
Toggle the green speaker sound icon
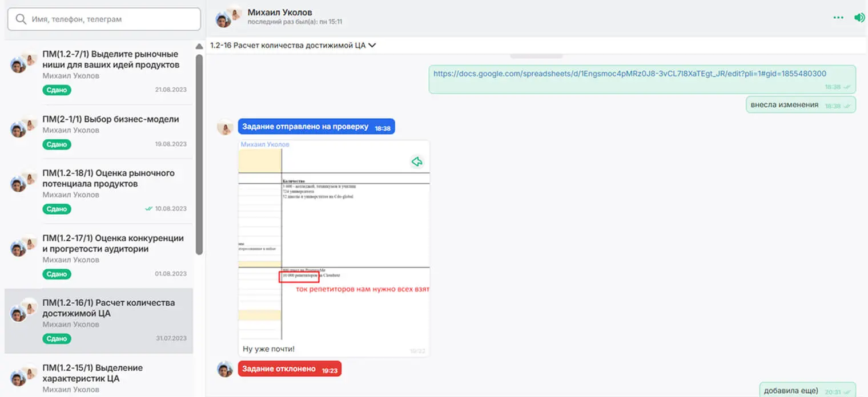coord(859,18)
